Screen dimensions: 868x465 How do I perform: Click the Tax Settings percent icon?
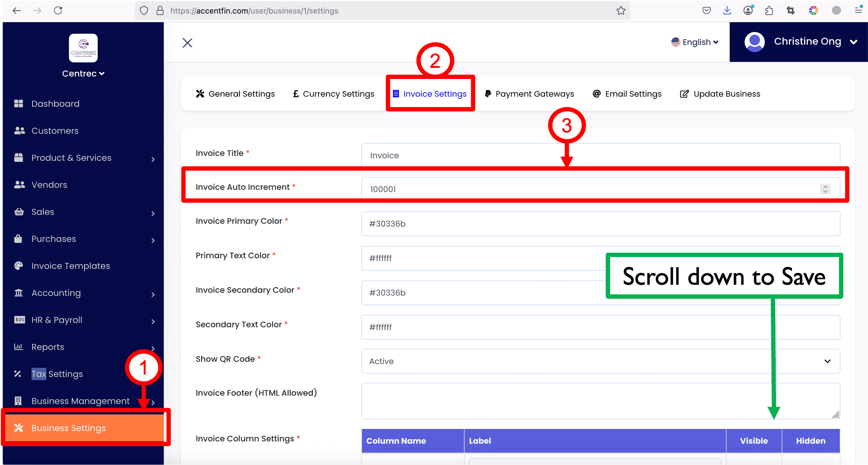[x=18, y=374]
